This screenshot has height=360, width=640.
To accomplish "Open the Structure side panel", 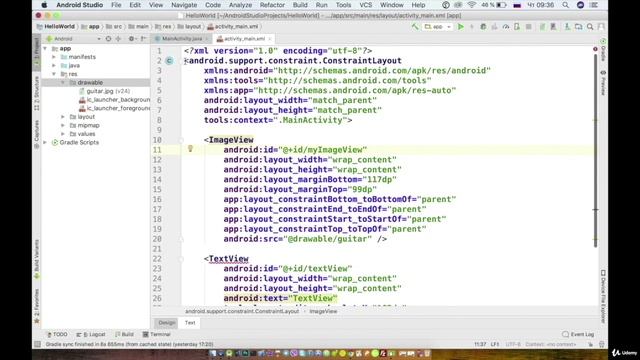I will pos(36,93).
